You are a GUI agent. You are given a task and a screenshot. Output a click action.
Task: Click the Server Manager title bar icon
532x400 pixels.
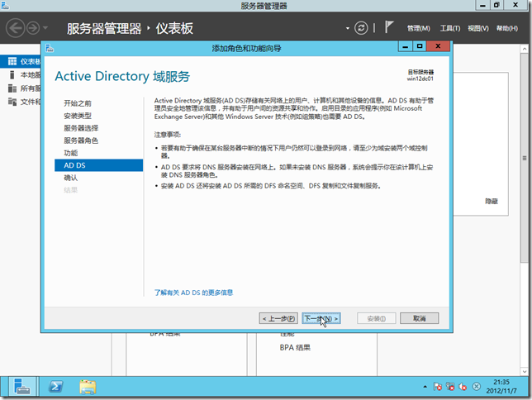[x=5, y=5]
